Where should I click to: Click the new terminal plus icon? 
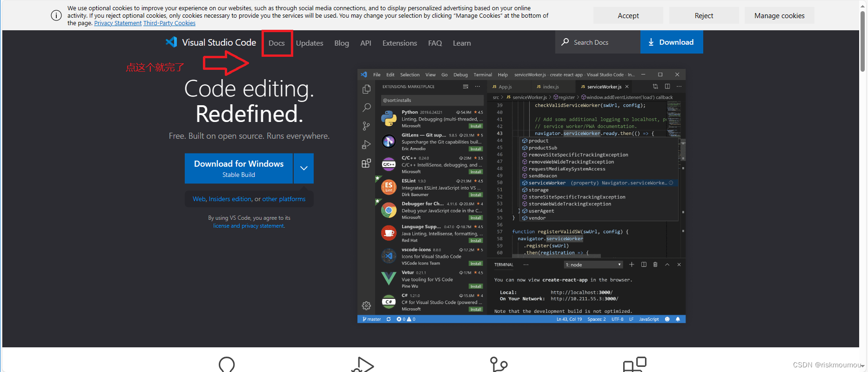632,264
